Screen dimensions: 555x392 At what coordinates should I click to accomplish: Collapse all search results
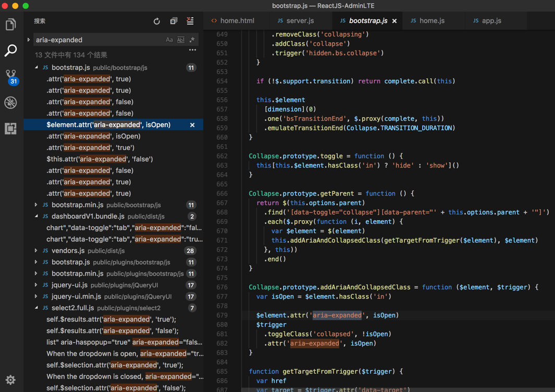(x=174, y=21)
